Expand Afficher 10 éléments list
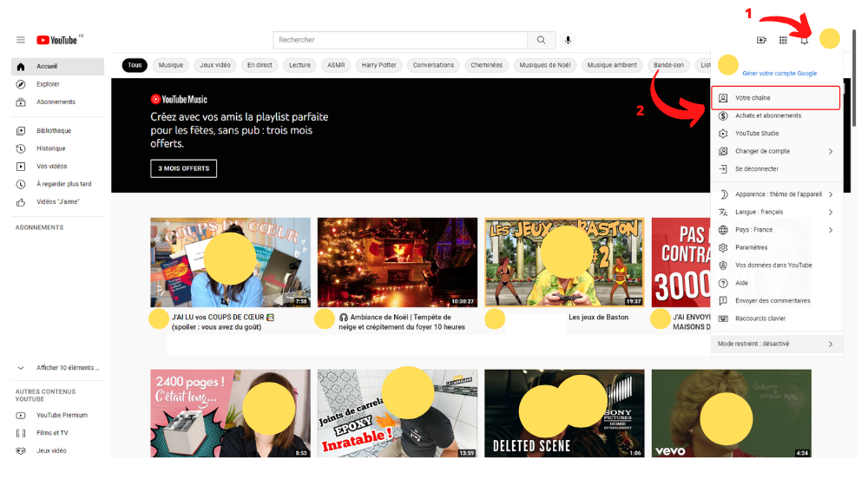The height and width of the screenshot is (486, 868). tap(57, 368)
